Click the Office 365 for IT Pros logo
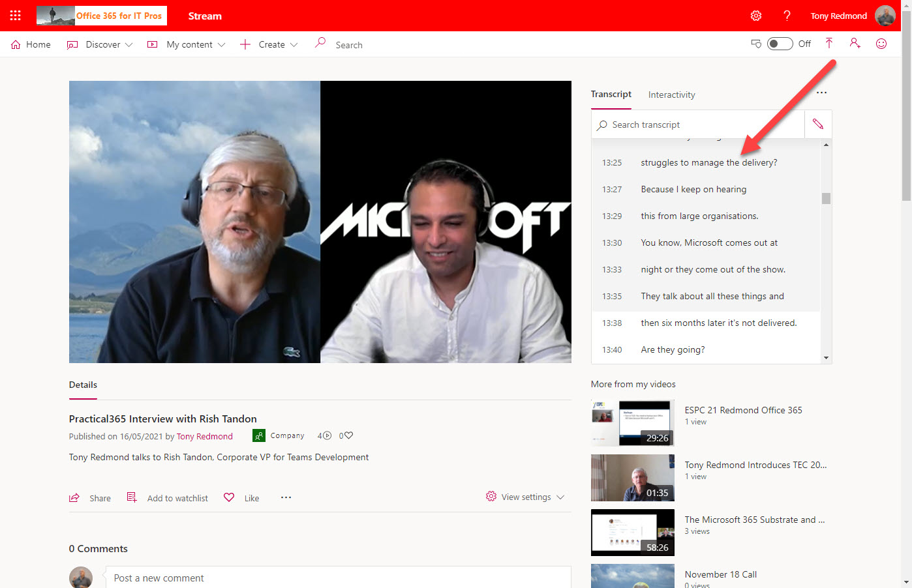This screenshot has height=588, width=912. [102, 16]
